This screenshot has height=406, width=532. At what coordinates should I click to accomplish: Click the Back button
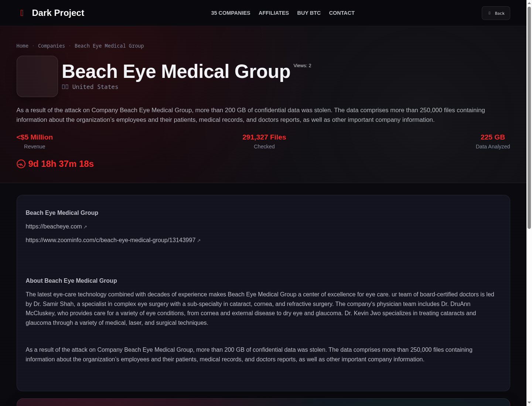click(x=496, y=13)
